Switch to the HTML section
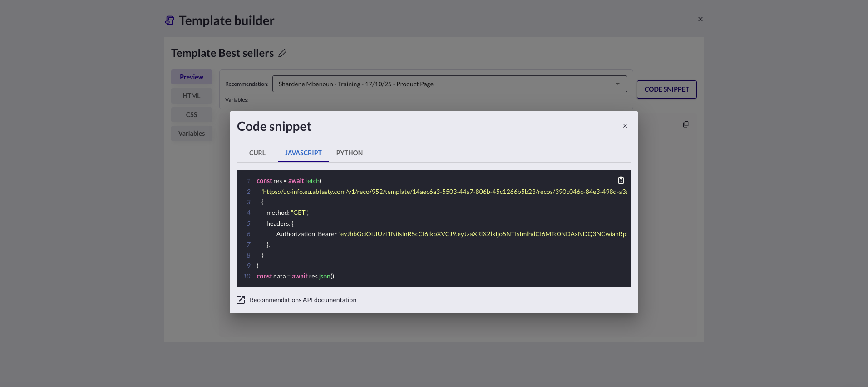Image resolution: width=868 pixels, height=387 pixels. click(191, 96)
